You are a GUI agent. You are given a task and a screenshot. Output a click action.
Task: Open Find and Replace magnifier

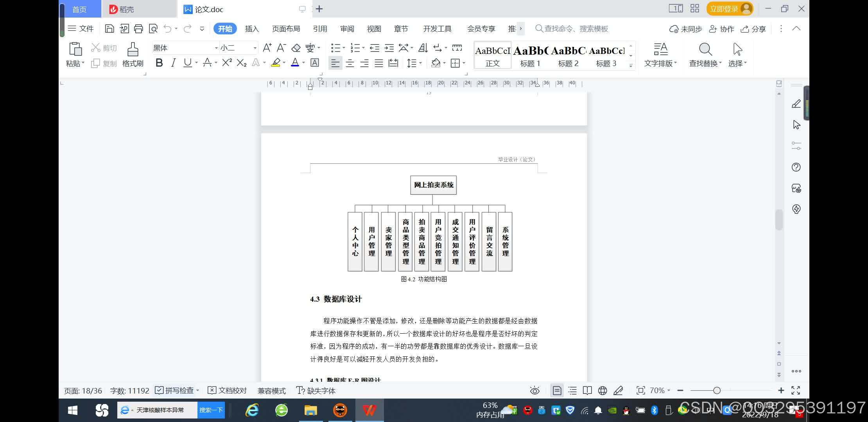tap(705, 49)
